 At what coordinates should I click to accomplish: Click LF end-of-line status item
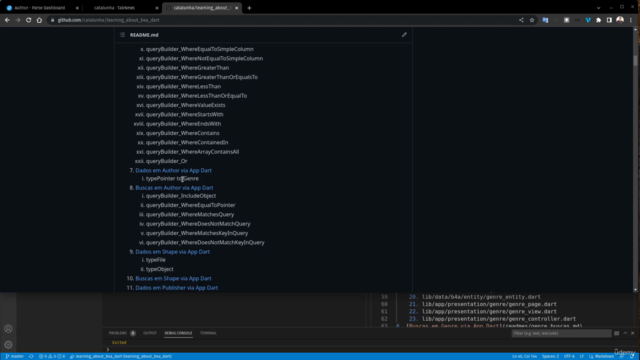pos(582,356)
